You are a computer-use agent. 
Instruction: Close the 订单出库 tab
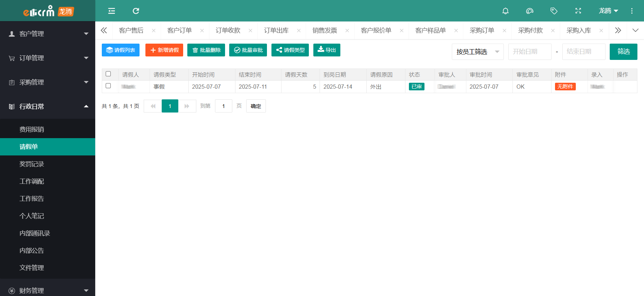(299, 30)
